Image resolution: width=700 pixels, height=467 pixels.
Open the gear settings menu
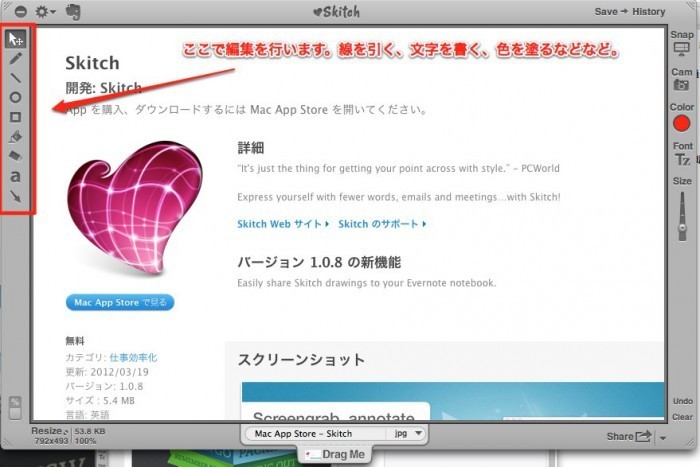click(45, 12)
